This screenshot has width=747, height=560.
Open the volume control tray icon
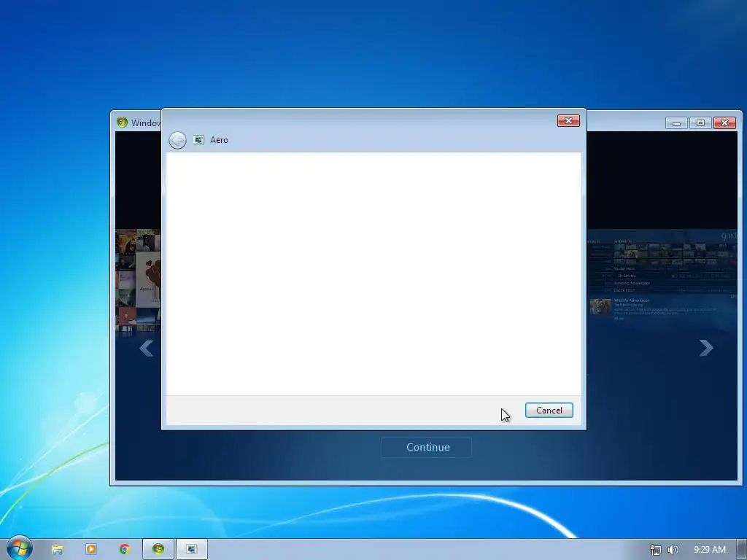click(673, 550)
